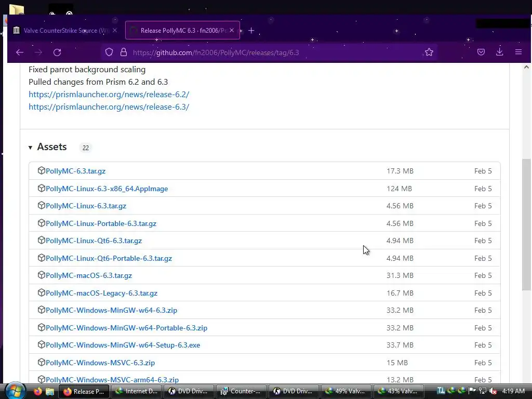The image size is (532, 399).
Task: Click the Assets count badge 22
Action: pos(86,148)
